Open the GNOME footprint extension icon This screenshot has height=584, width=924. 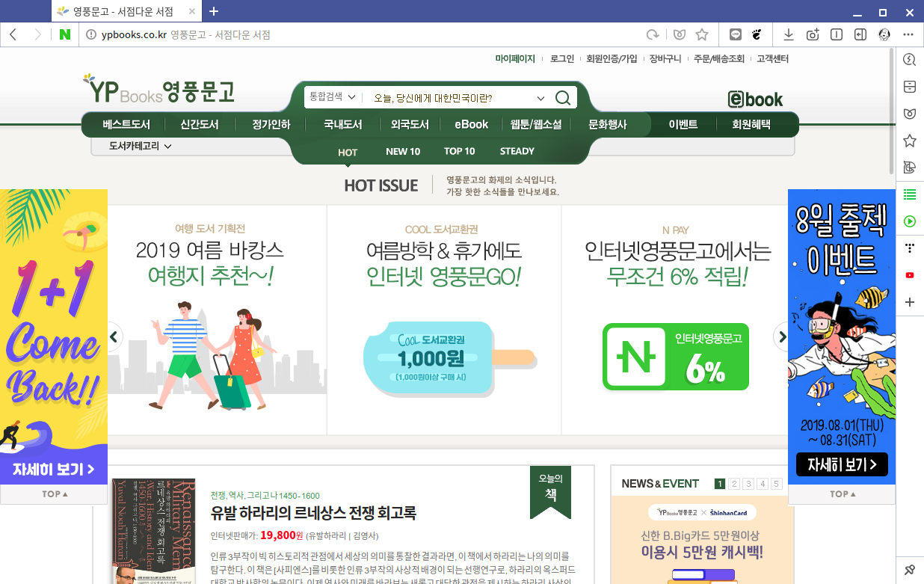757,34
